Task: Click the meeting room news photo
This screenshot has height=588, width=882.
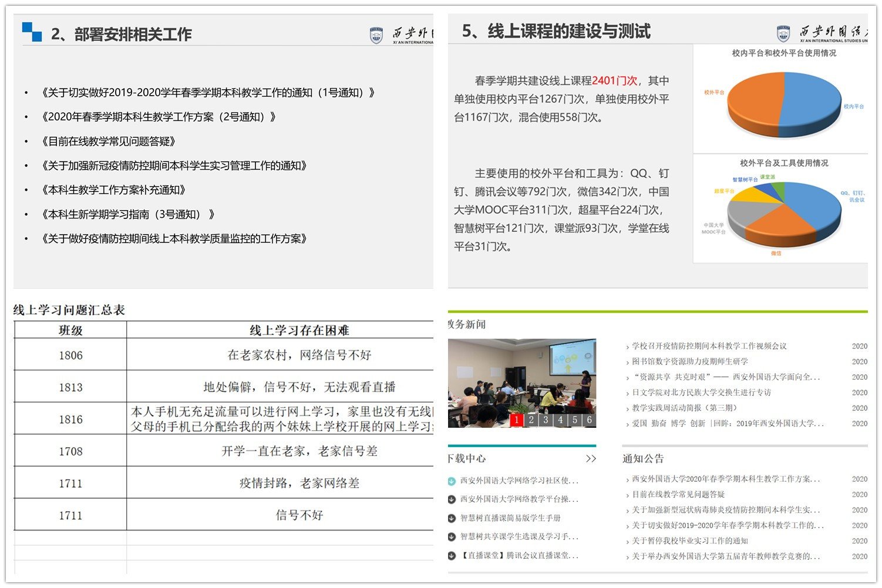Action: [522, 383]
